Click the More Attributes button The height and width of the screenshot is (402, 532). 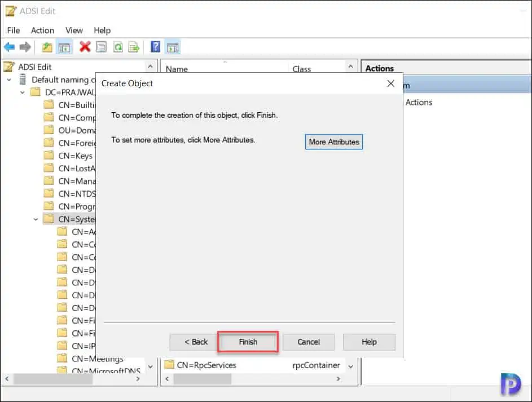tap(334, 142)
